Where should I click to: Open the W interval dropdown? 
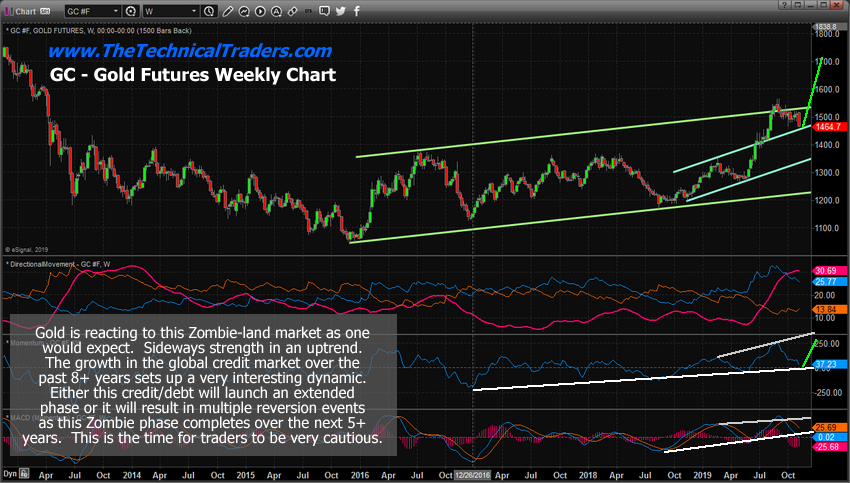click(194, 11)
